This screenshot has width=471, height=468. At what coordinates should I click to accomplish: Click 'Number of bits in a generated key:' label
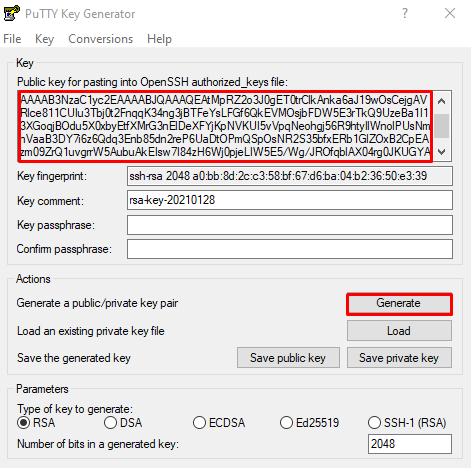pos(98,444)
